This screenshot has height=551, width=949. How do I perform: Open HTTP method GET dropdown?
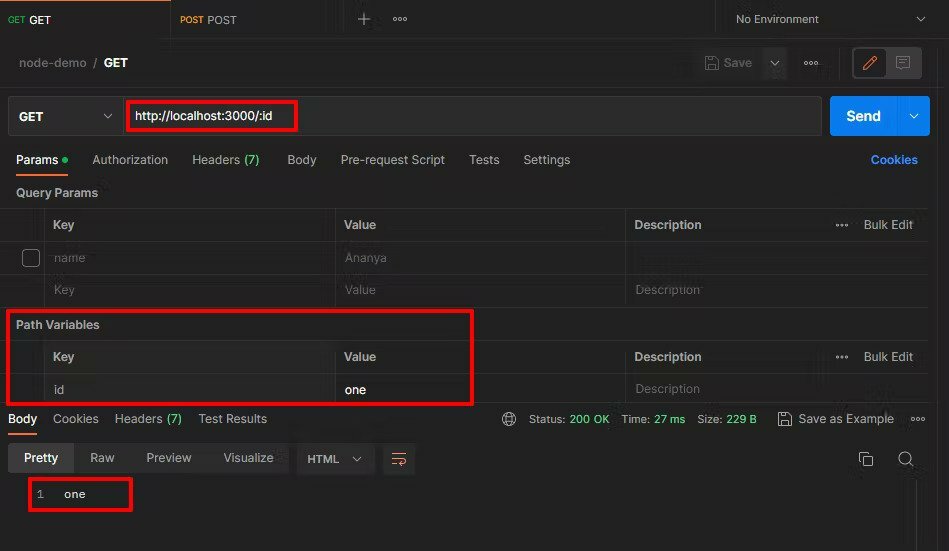pyautogui.click(x=65, y=116)
